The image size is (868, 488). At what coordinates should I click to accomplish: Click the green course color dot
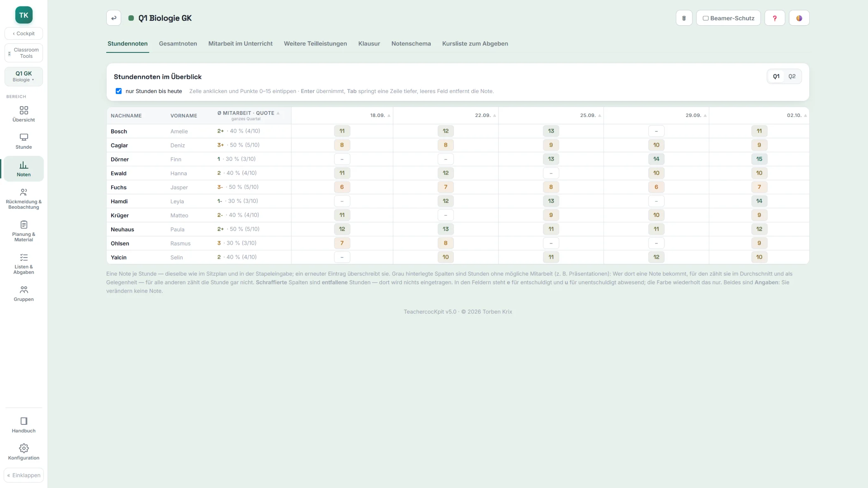click(x=131, y=18)
